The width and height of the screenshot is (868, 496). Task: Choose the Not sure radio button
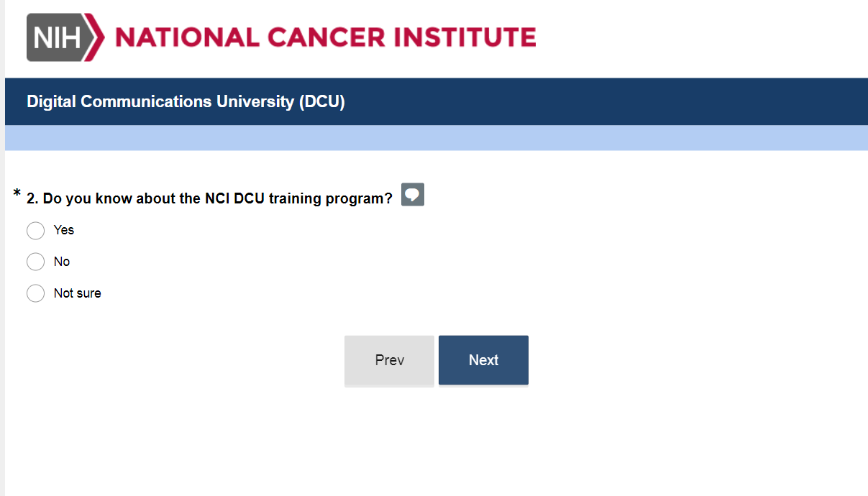click(x=35, y=293)
